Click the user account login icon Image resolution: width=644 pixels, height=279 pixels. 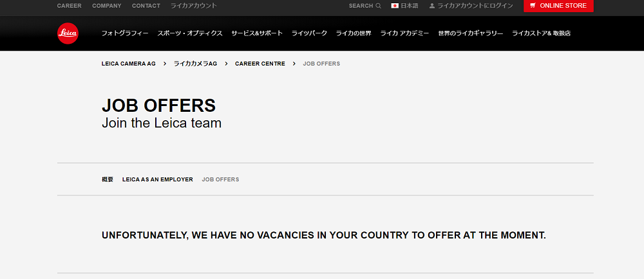pyautogui.click(x=432, y=6)
